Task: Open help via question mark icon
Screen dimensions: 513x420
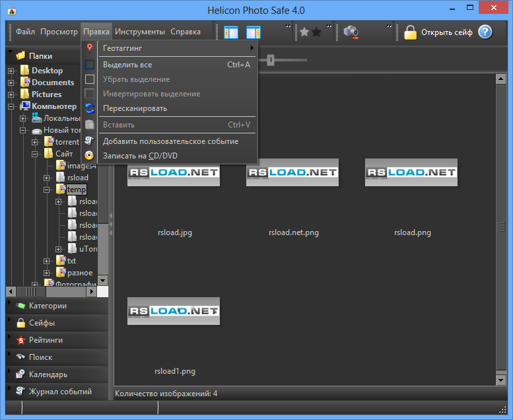Action: point(485,32)
